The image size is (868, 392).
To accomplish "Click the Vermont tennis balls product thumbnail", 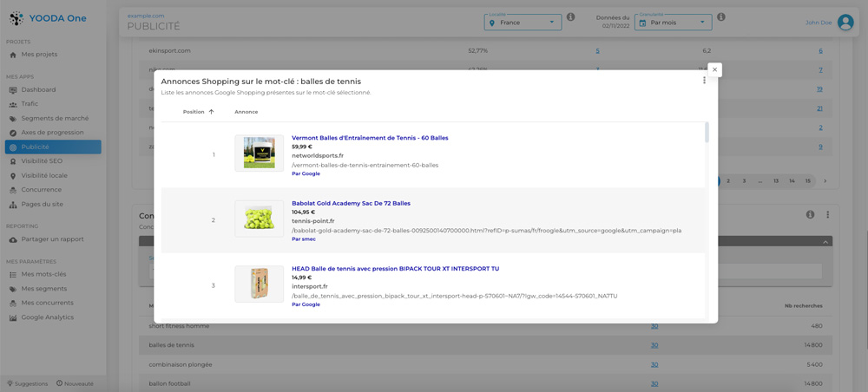I will 259,154.
